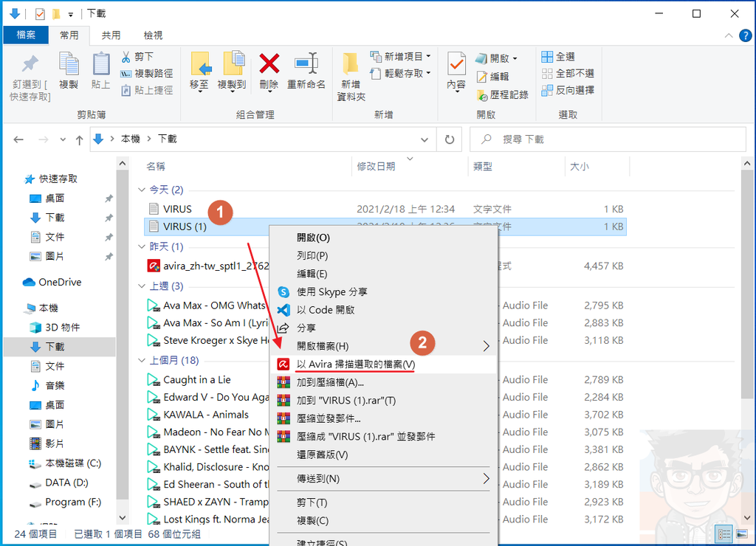Click the red 刪除 delete icon
This screenshot has height=546, width=756.
point(269,63)
